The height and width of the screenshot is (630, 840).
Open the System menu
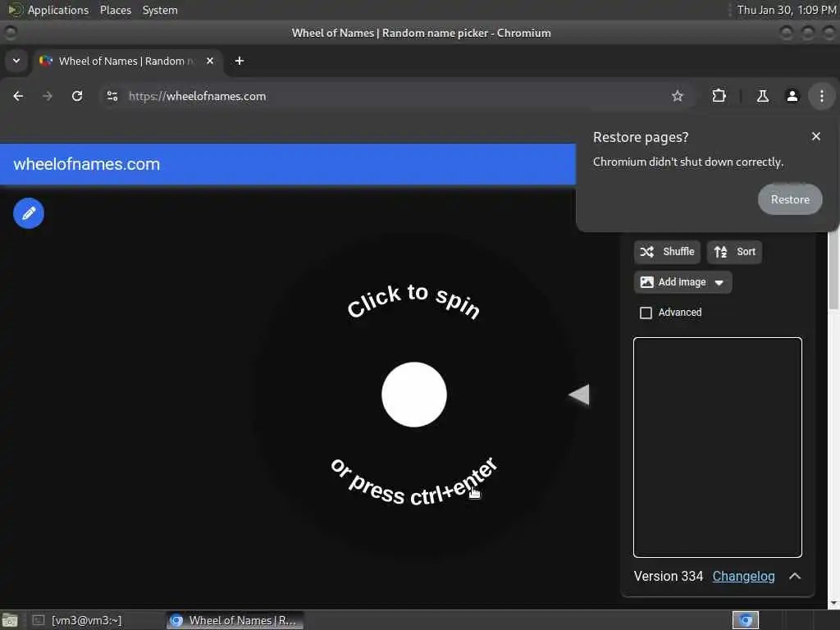tap(160, 10)
